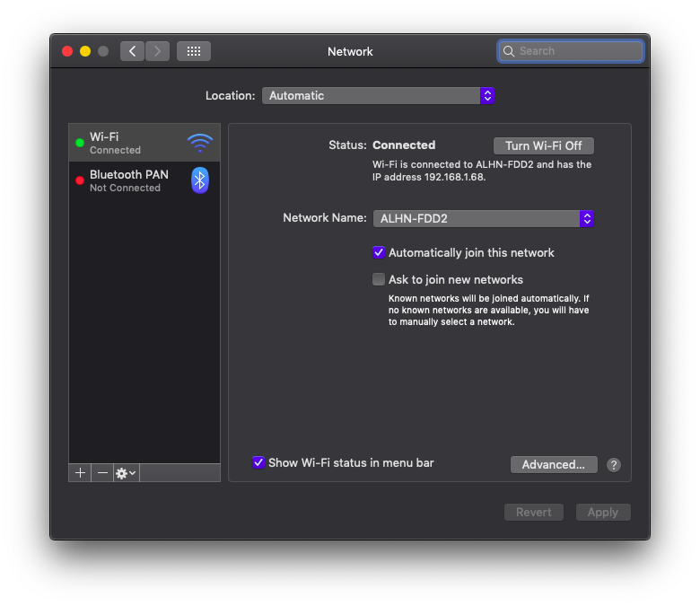This screenshot has width=700, height=606.
Task: Click Turn Wi-Fi Off button
Action: [543, 145]
